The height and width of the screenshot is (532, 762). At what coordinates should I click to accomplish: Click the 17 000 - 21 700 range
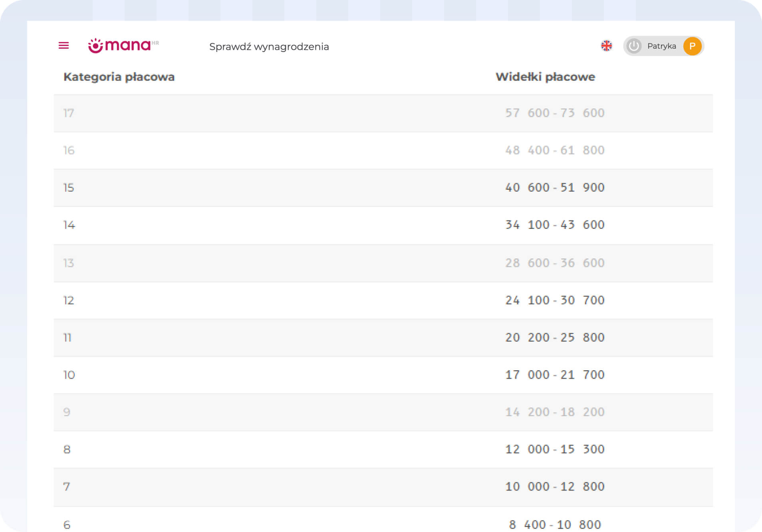coord(555,375)
